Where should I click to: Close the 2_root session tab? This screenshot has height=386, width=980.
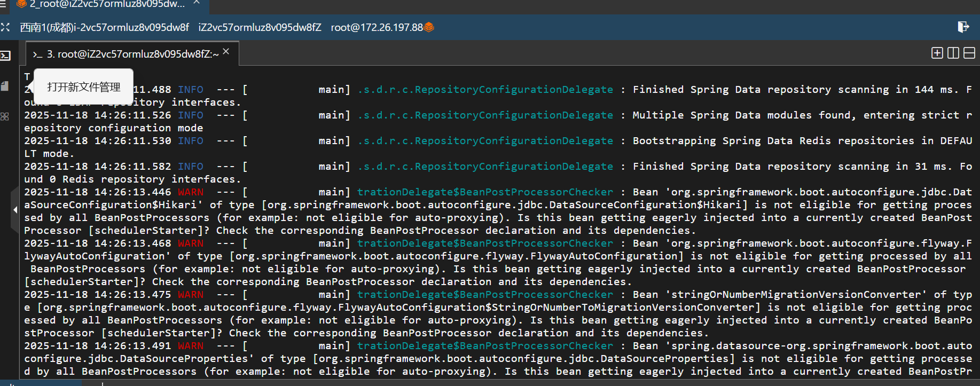pos(197,3)
